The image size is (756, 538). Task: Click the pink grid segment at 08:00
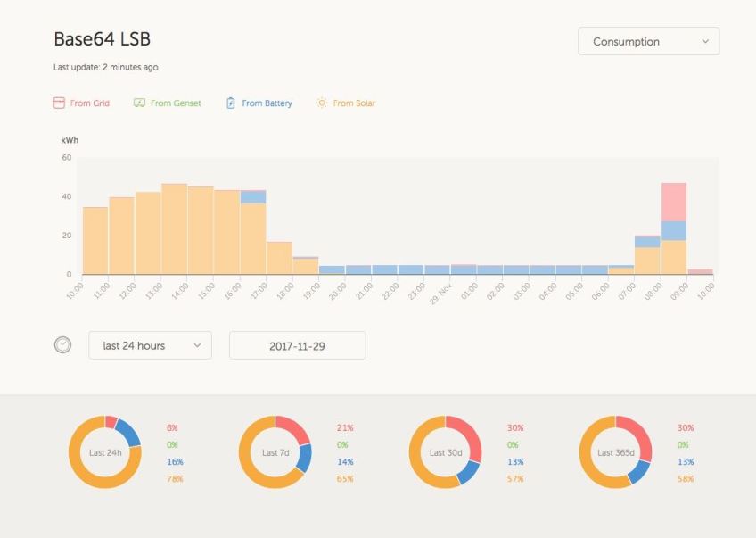pos(674,202)
